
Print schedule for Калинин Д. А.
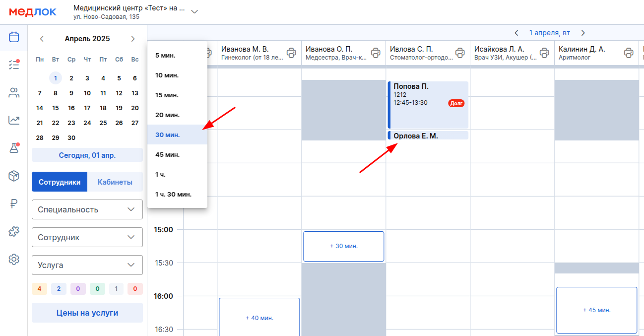click(x=629, y=52)
